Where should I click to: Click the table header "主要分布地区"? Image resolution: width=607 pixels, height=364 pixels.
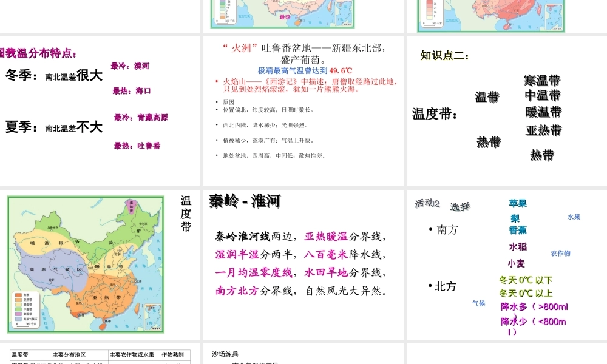pos(69,355)
